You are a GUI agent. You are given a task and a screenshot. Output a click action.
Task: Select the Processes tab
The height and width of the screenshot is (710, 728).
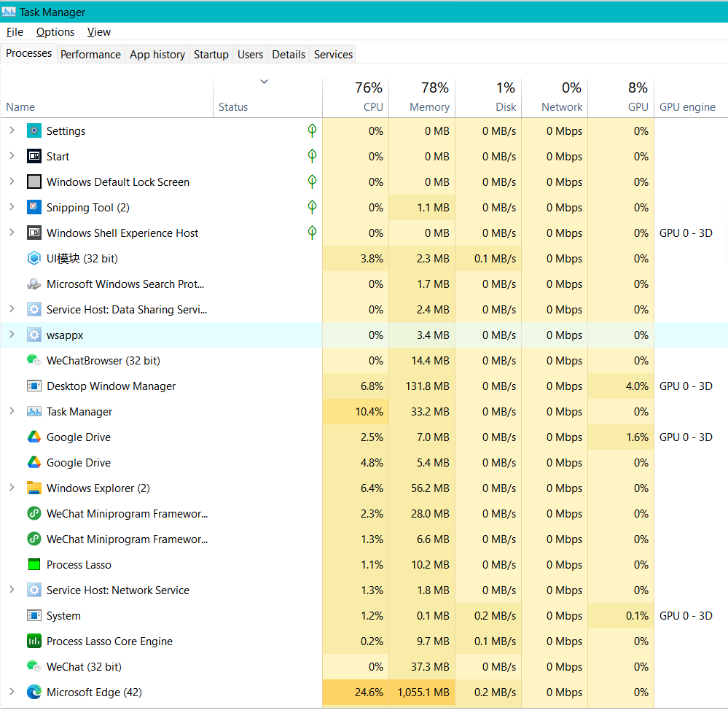(x=29, y=53)
